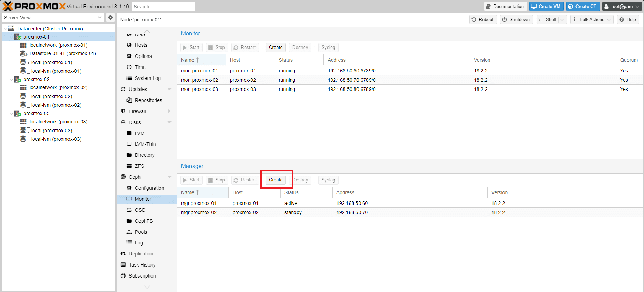Viewport: 644px width, 292px height.
Task: Click the Create VM button
Action: 547,6
